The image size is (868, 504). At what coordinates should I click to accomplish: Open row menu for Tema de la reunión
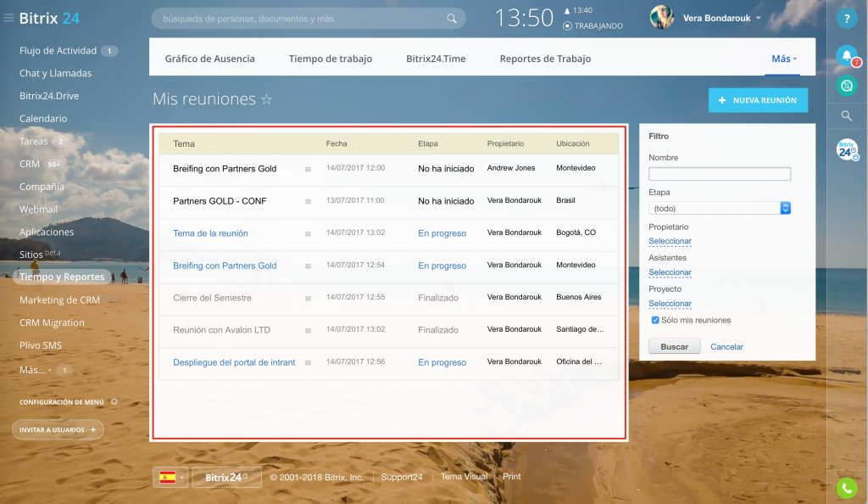click(308, 233)
